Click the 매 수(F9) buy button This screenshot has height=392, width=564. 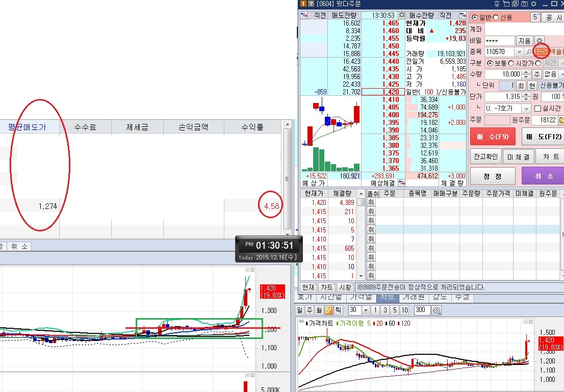pyautogui.click(x=492, y=137)
